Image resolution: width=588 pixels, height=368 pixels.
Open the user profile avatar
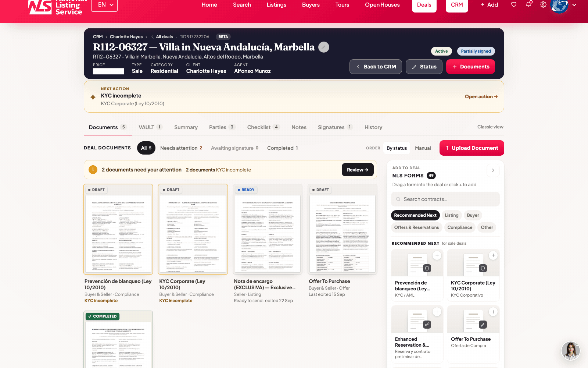tap(559, 5)
